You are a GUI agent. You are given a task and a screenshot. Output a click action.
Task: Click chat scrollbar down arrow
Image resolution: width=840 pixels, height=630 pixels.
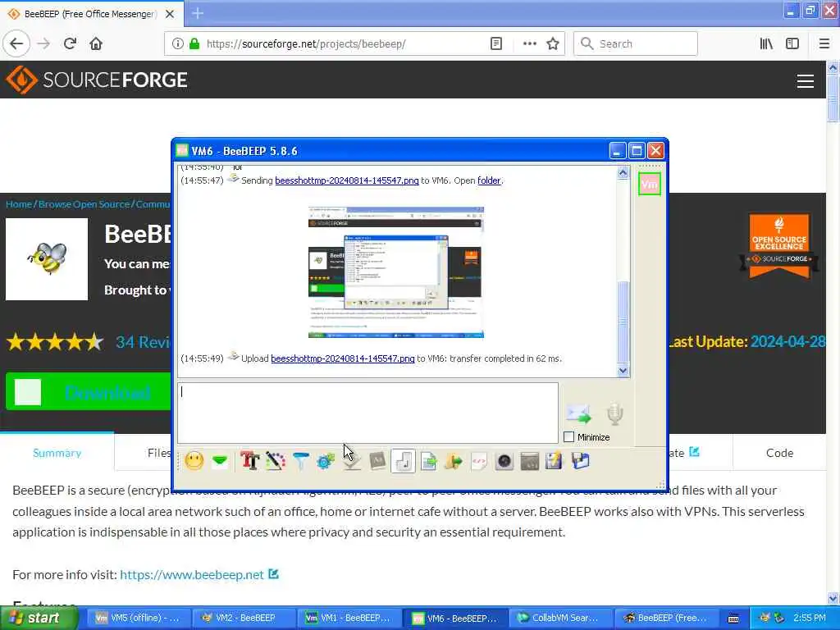[x=623, y=370]
